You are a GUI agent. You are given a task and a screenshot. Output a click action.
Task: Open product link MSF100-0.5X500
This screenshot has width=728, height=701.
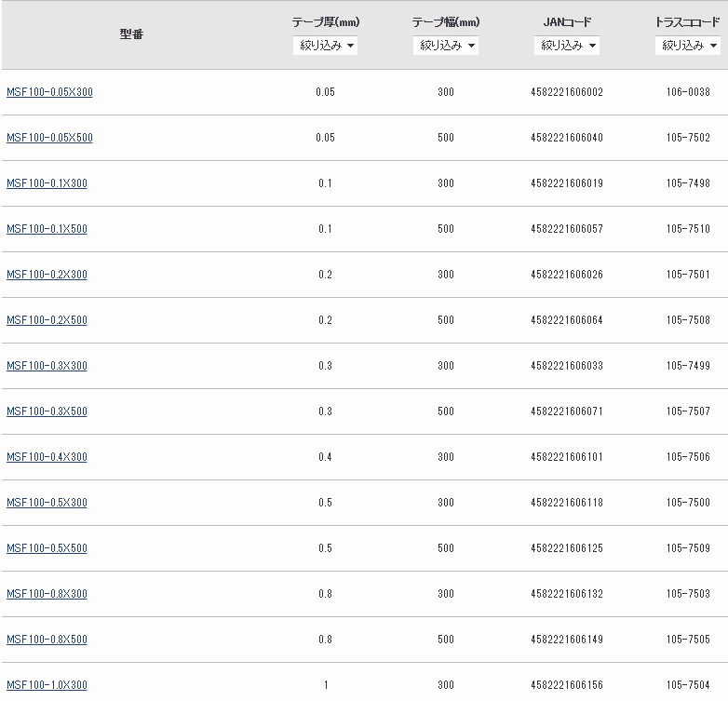(47, 548)
